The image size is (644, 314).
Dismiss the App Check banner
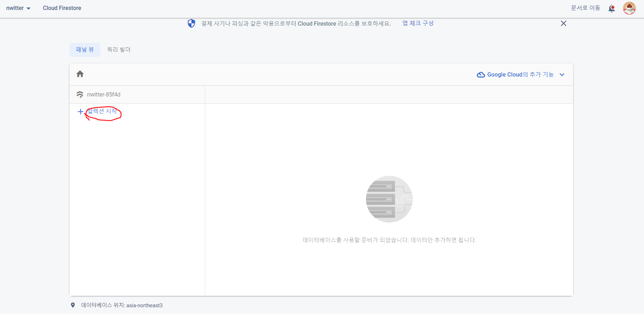pos(563,23)
